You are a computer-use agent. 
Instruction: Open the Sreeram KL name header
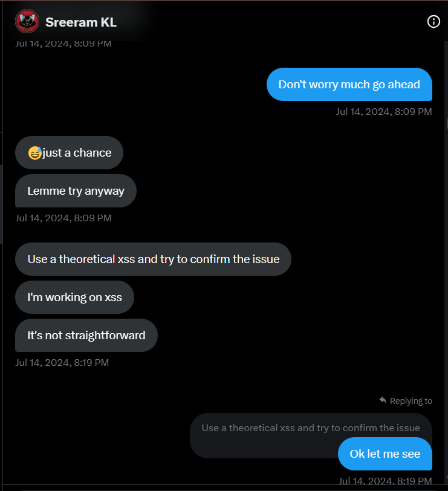click(81, 22)
